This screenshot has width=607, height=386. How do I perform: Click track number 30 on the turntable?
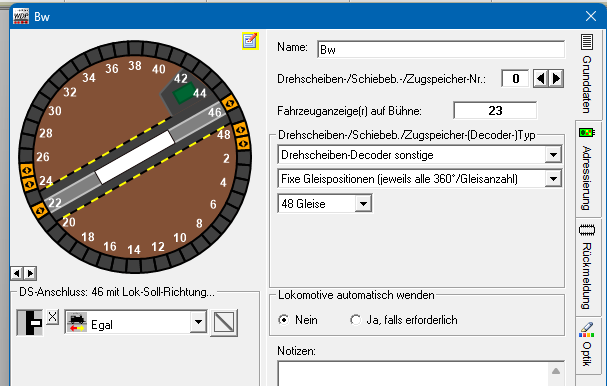(55, 111)
